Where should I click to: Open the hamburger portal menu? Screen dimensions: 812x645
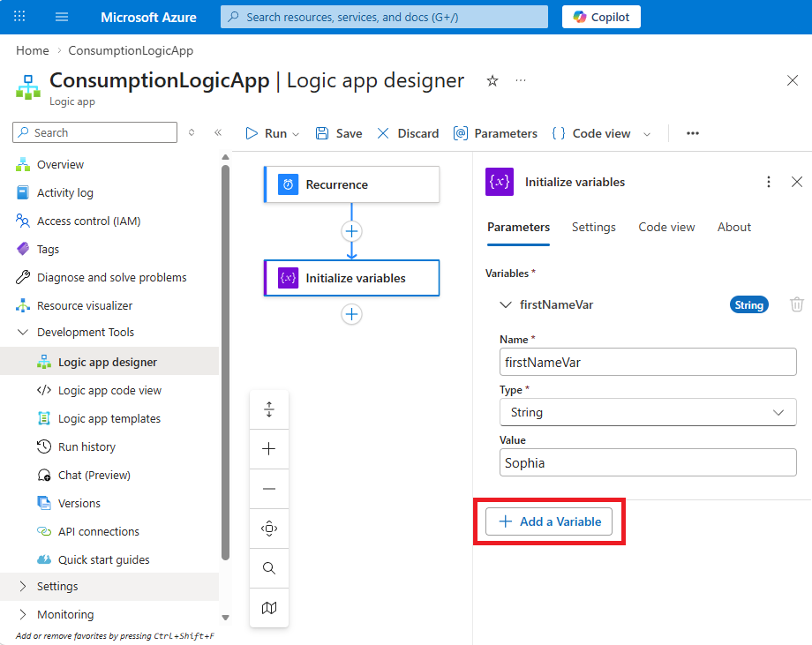pos(62,17)
